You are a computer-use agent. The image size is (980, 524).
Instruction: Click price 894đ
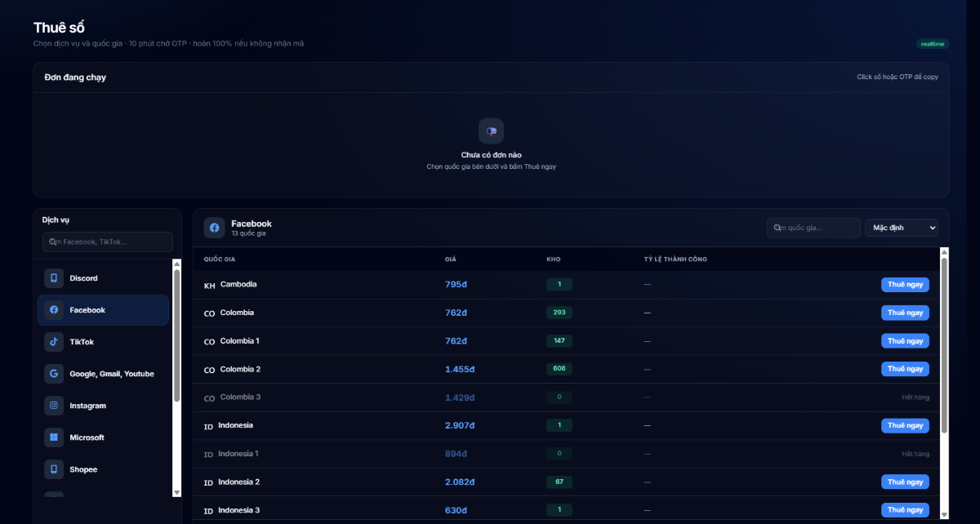coord(456,454)
